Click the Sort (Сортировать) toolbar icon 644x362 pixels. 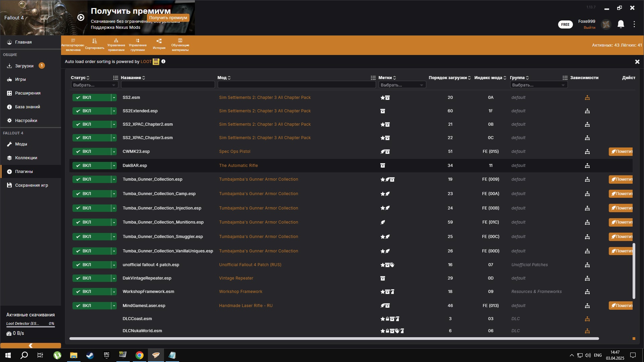(x=95, y=44)
